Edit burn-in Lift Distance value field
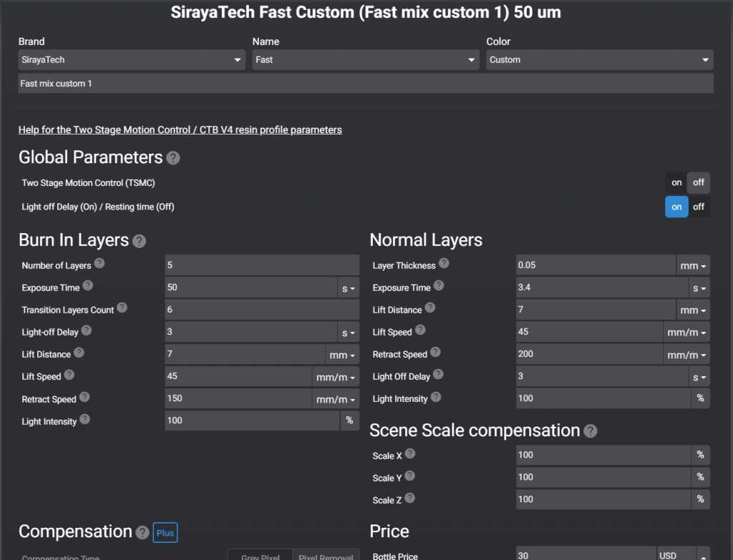The height and width of the screenshot is (560, 733). [x=245, y=355]
